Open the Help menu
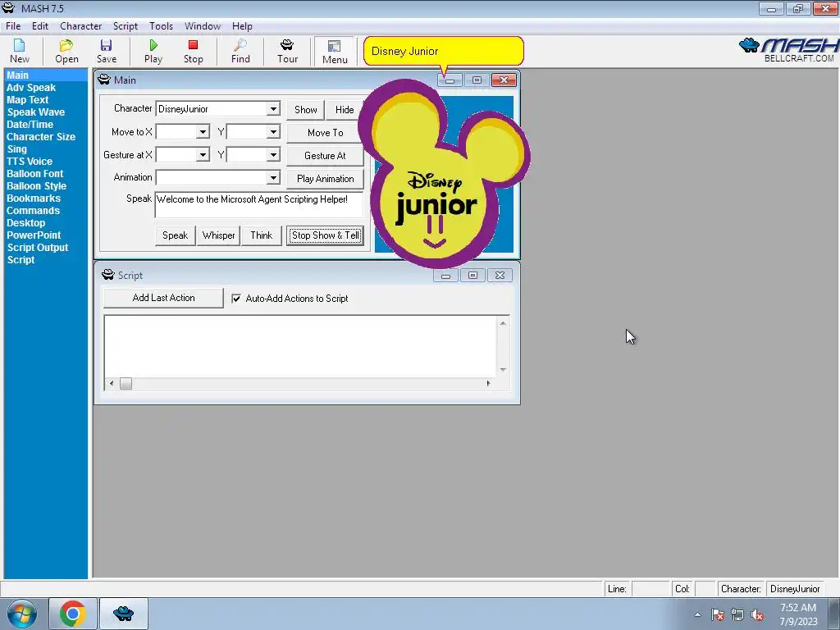 [x=242, y=25]
